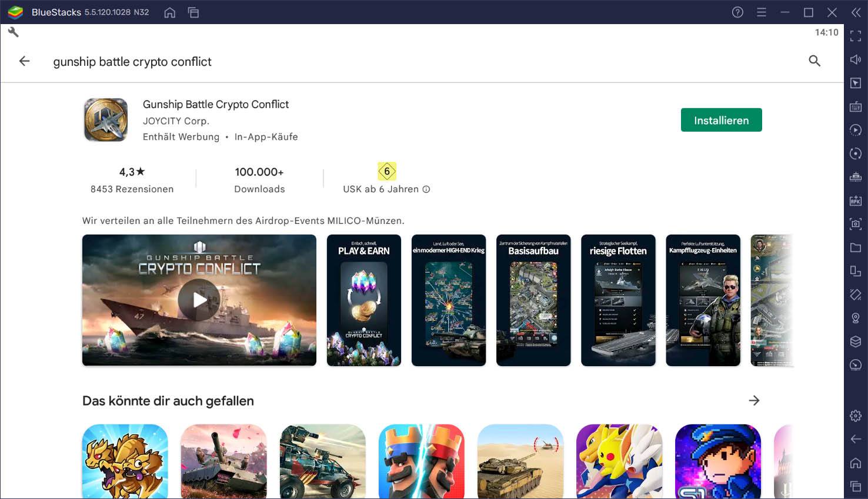This screenshot has width=868, height=499.
Task: Open the armored buggy game icon
Action: click(323, 461)
